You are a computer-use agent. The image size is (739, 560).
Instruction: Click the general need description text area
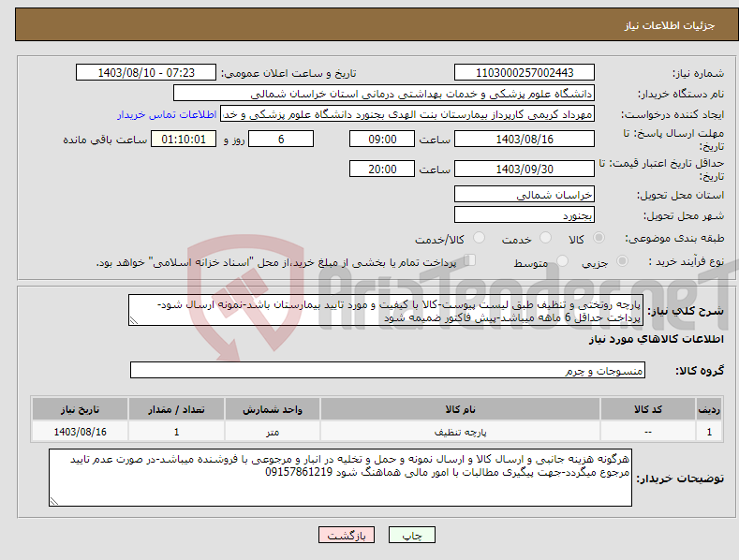point(386,310)
